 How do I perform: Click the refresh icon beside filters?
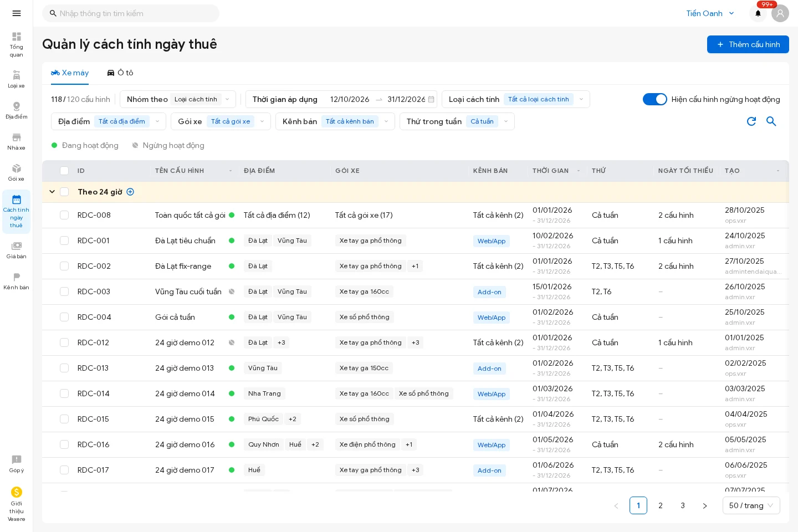[x=751, y=121]
